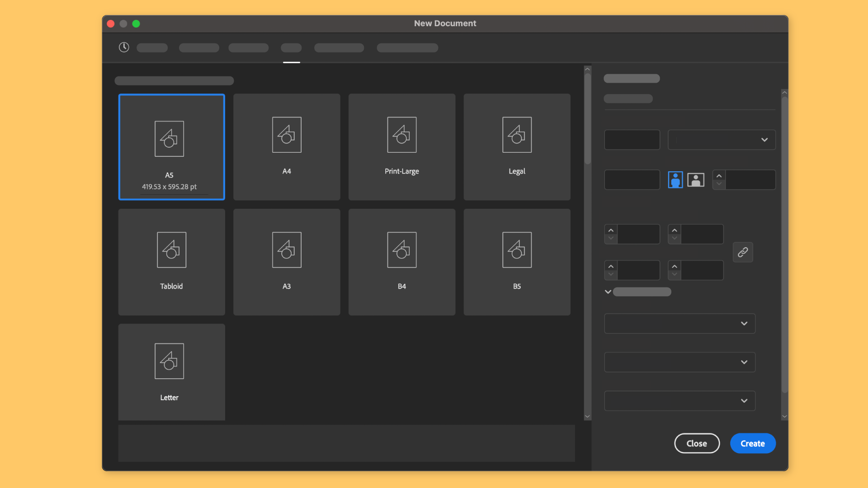The height and width of the screenshot is (488, 868).
Task: Open the last dropdown at panel bottom
Action: click(x=679, y=401)
